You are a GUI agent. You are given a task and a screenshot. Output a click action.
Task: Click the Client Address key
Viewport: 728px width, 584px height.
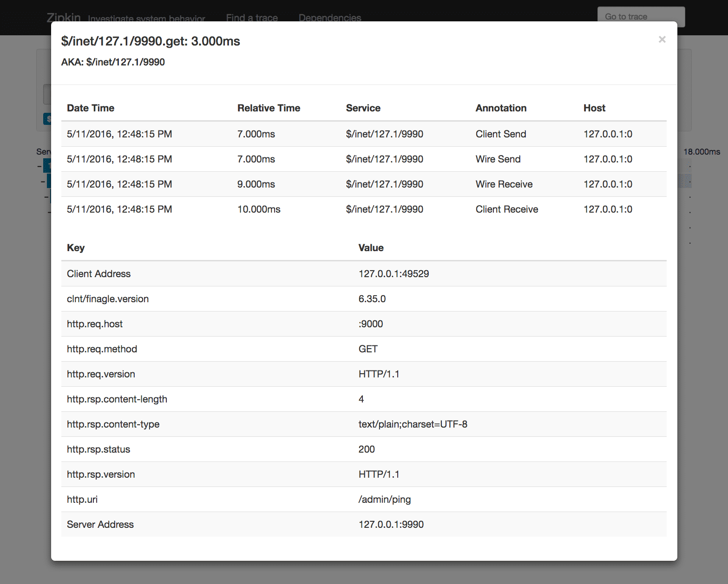[98, 274]
